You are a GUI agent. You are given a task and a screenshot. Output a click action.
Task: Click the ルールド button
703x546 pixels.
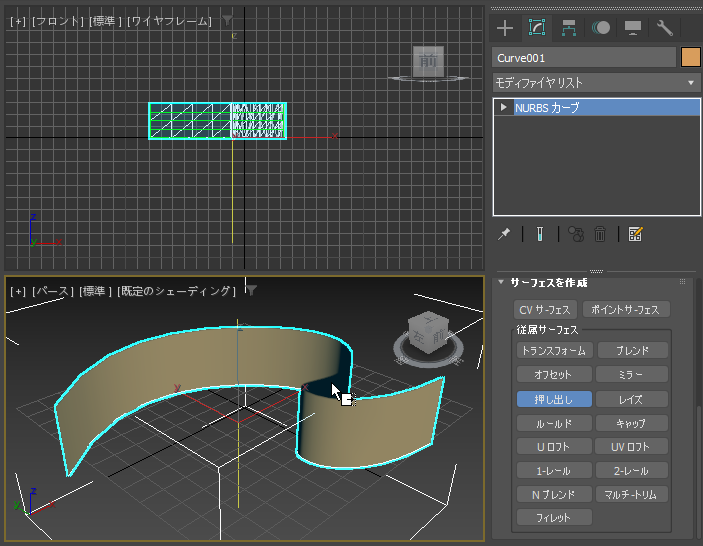point(554,423)
